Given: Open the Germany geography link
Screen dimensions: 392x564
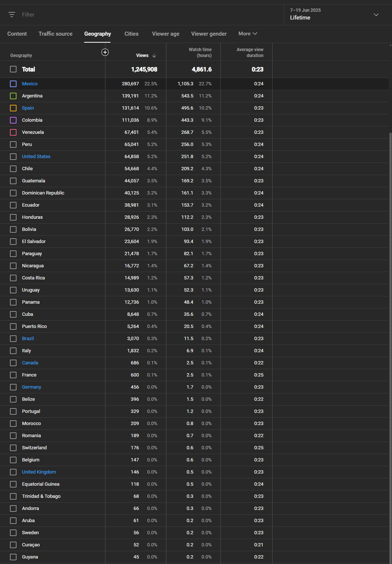Looking at the screenshot, I should 32,387.
